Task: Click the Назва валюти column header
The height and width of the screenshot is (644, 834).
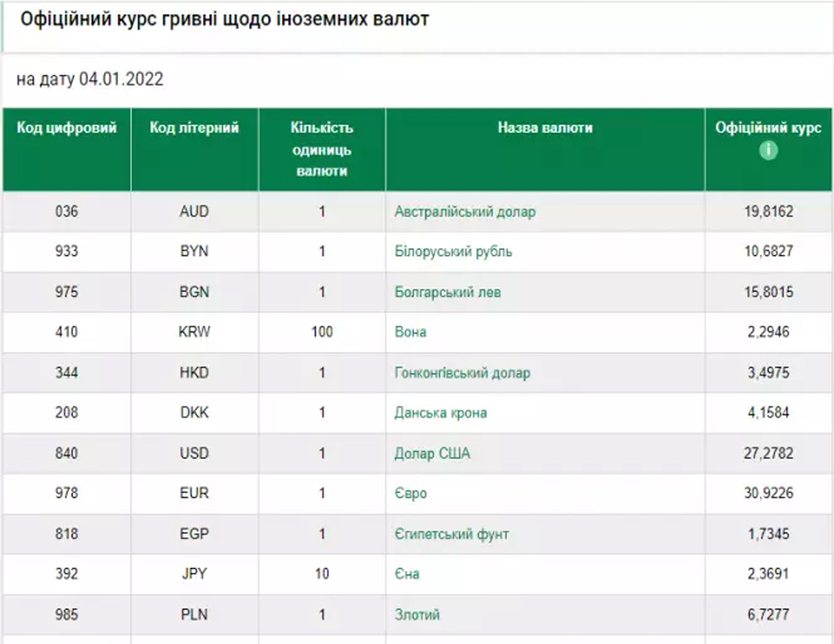Action: click(x=545, y=128)
